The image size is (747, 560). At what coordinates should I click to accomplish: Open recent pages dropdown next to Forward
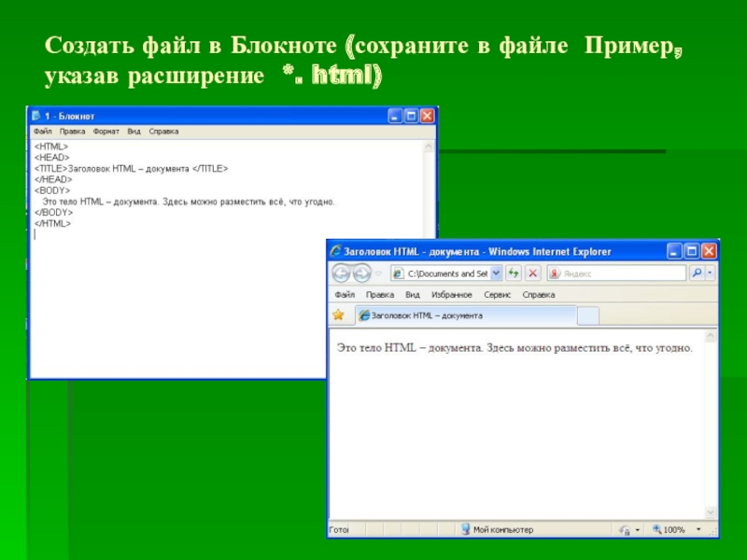click(379, 273)
